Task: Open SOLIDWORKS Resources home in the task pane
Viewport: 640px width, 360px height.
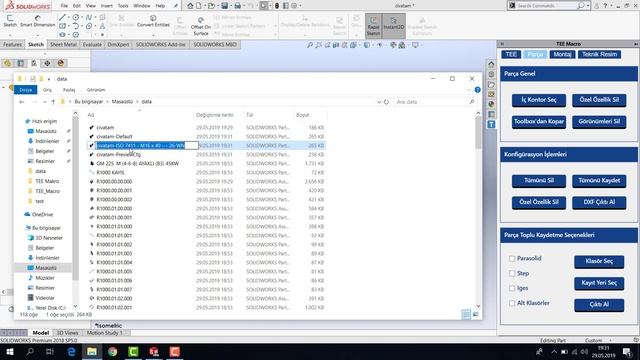Action: tap(491, 64)
